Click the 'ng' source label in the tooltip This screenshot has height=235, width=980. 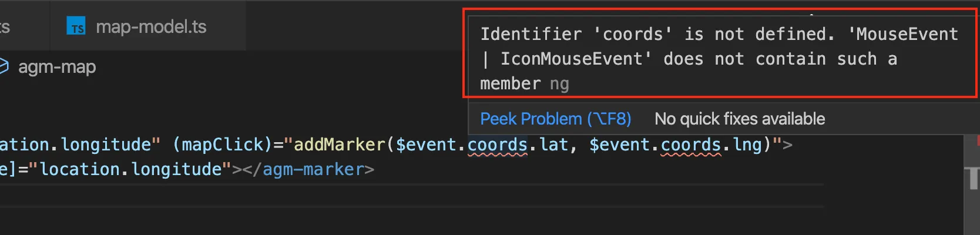(559, 84)
